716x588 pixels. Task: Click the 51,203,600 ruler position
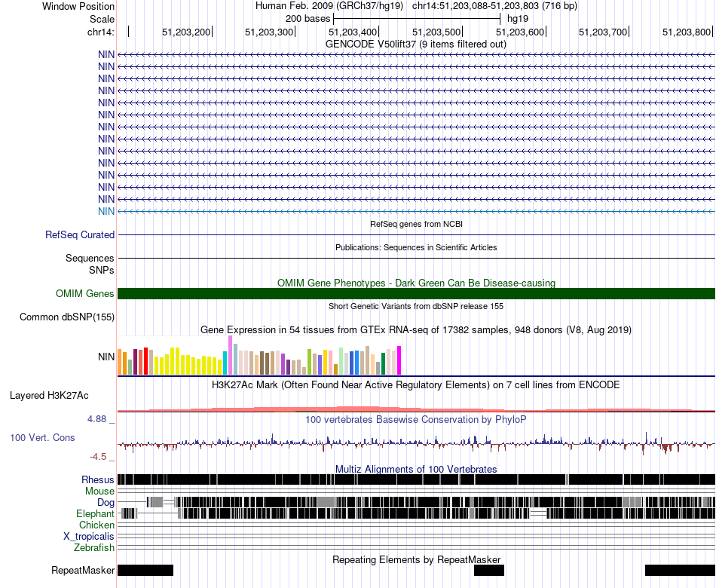click(520, 32)
